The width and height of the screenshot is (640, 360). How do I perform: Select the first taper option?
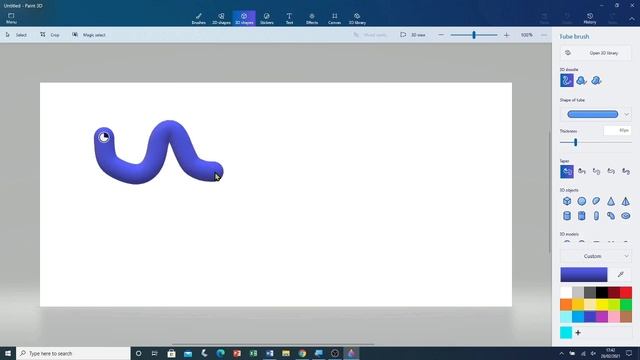pos(567,171)
